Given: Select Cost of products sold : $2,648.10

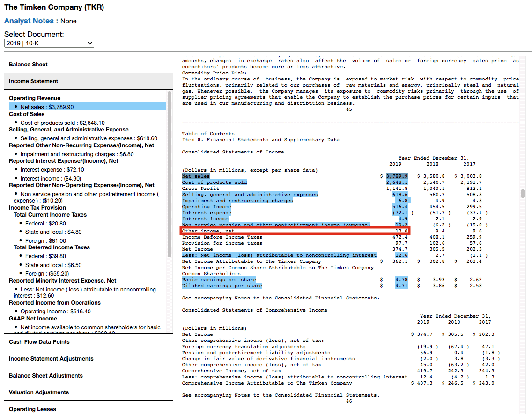Looking at the screenshot, I should [63, 123].
